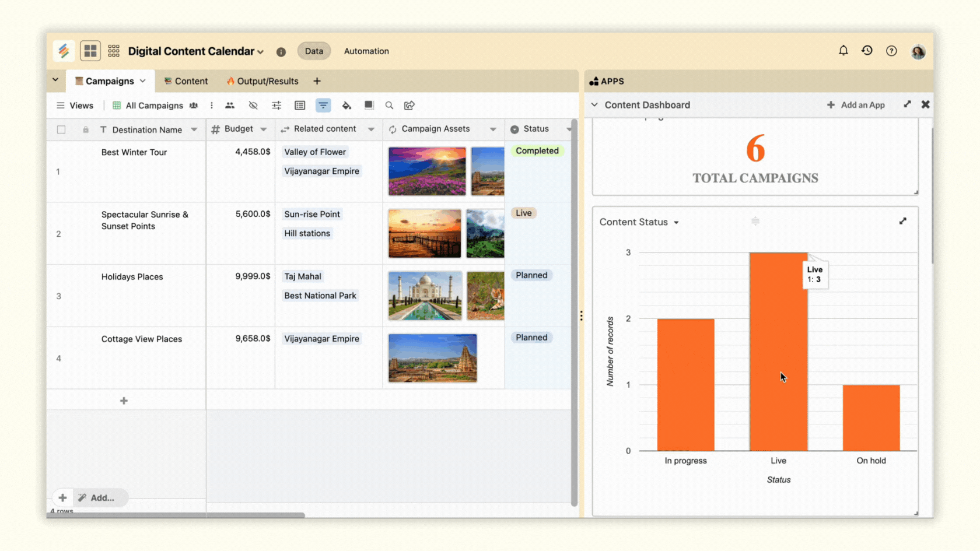Select the checkbox on row 1
This screenshot has width=980, height=551.
coord(61,171)
